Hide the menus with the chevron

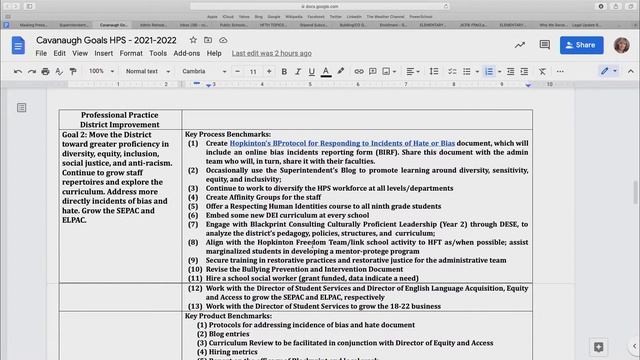631,71
